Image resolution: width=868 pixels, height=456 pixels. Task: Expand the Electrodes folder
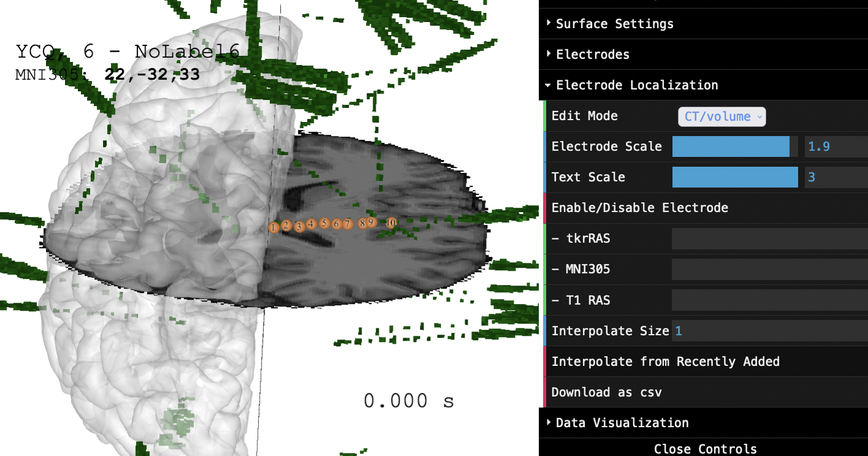592,55
